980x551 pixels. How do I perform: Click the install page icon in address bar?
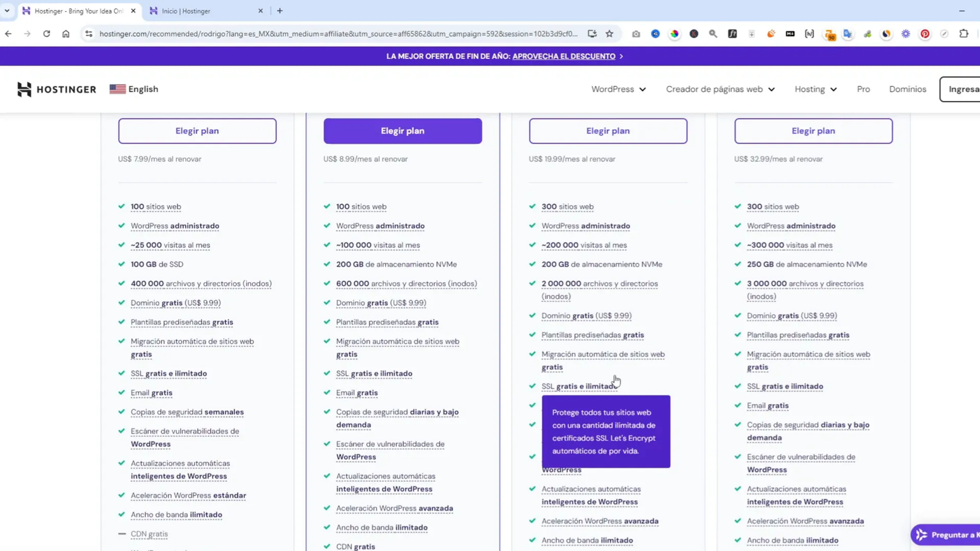pos(592,34)
